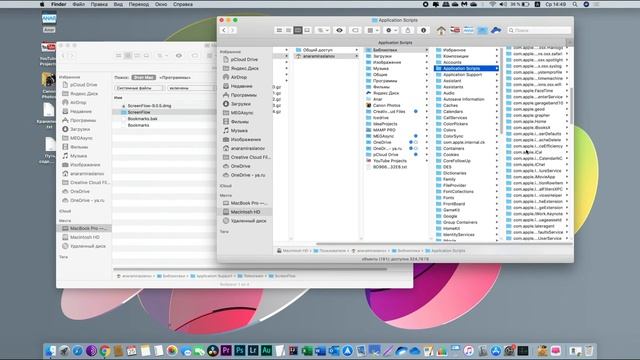Open pCloud Drive in front window sidebar

click(x=244, y=59)
